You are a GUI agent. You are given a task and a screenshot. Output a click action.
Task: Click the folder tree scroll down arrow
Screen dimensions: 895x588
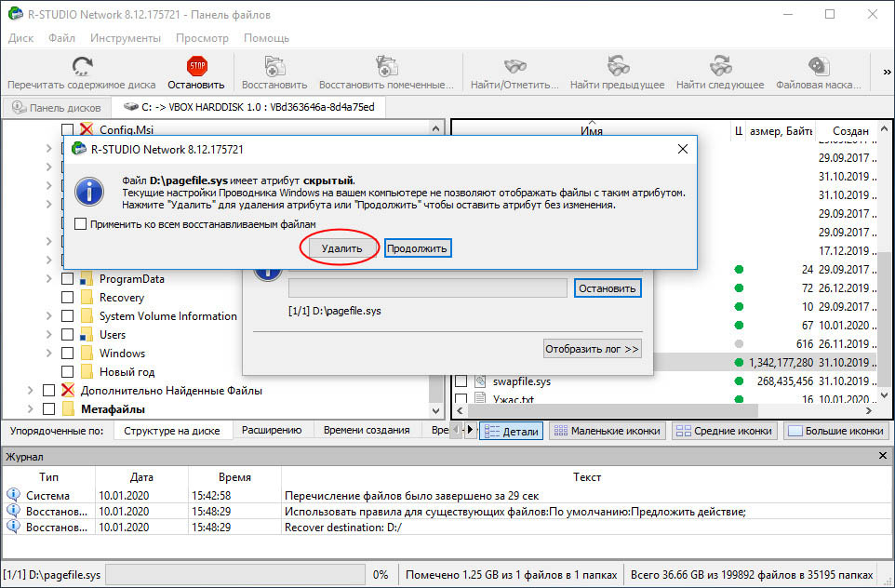(x=436, y=410)
